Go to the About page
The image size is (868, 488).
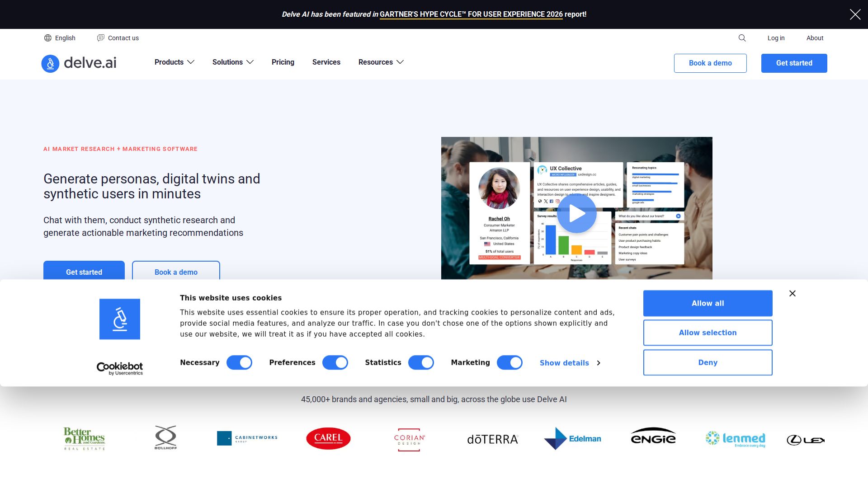(815, 38)
